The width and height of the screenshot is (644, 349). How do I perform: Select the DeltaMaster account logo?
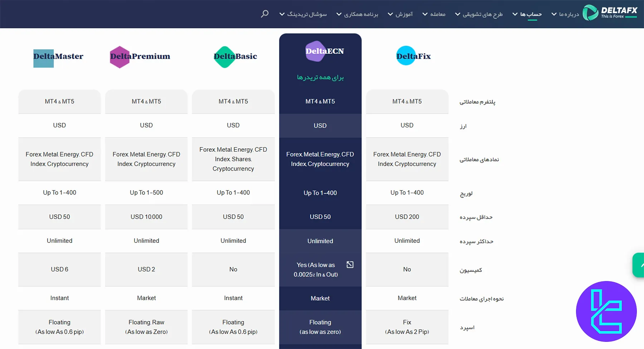tap(58, 57)
